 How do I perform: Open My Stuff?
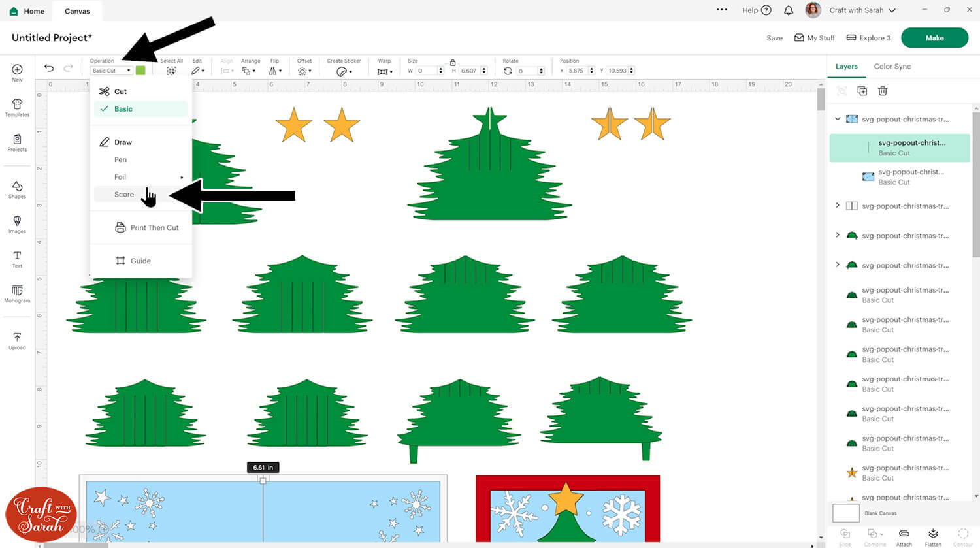click(x=815, y=38)
